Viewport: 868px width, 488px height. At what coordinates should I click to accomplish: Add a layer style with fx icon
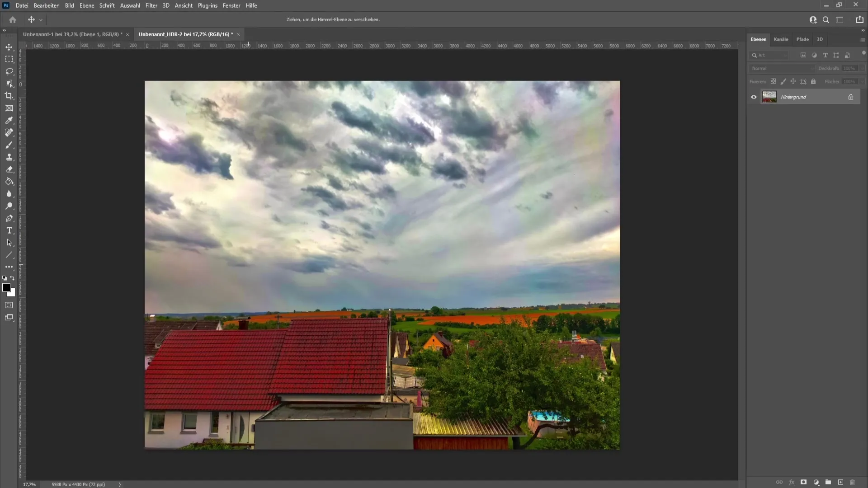point(792,482)
